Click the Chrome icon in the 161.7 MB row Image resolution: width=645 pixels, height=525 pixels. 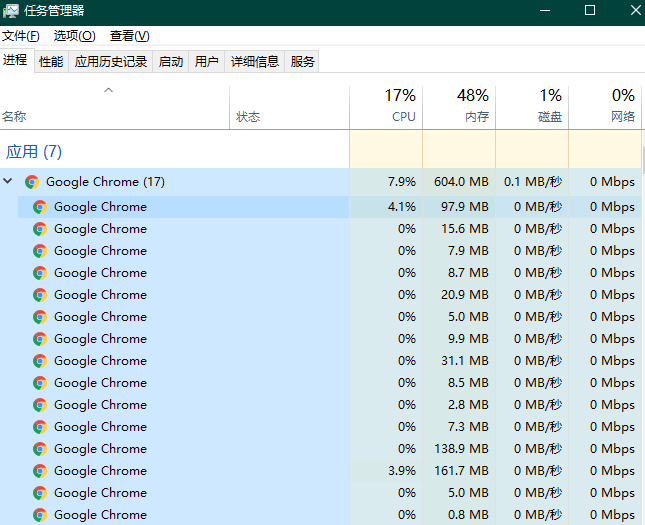[40, 471]
